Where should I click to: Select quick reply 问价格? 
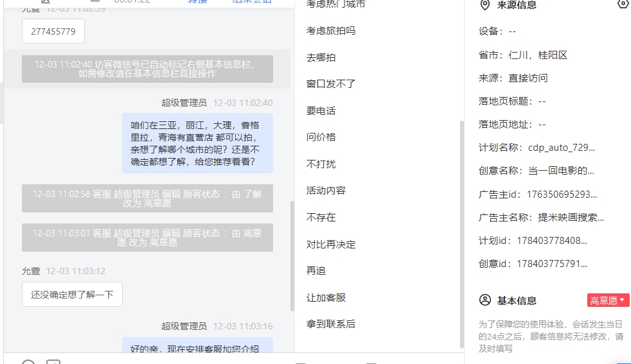click(321, 137)
